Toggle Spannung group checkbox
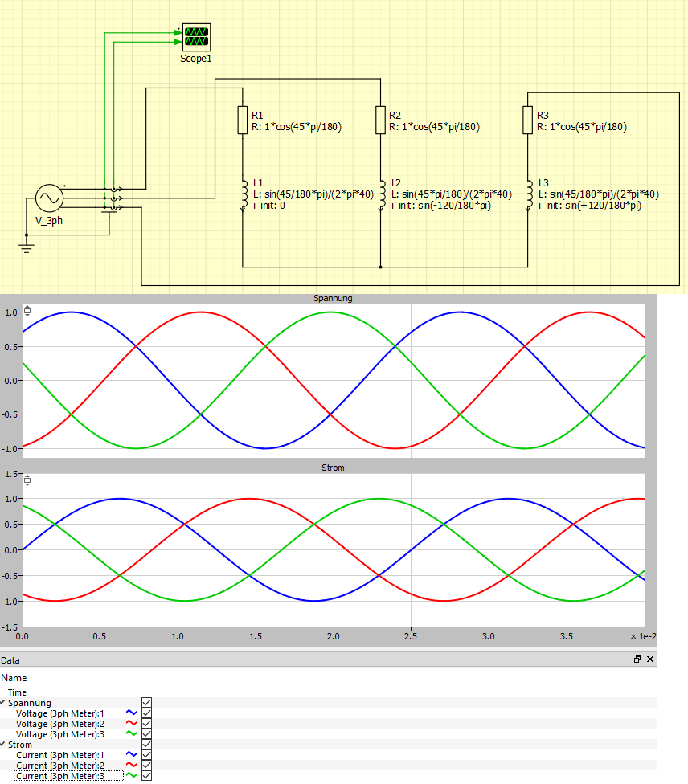The image size is (688, 784). [146, 703]
